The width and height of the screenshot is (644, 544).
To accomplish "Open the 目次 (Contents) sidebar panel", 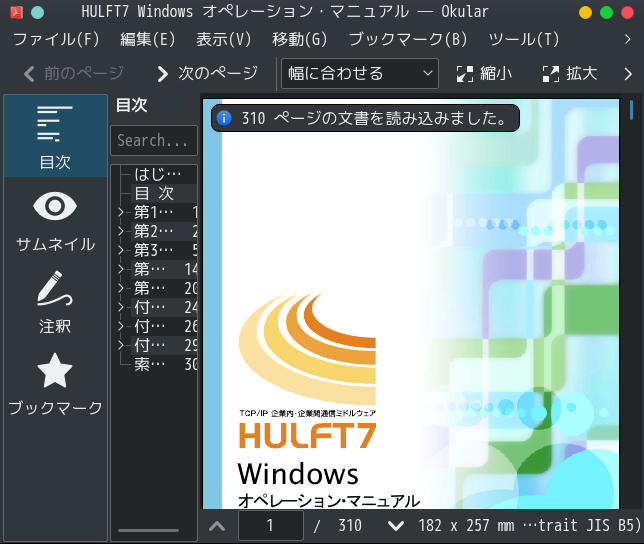I will [x=55, y=136].
